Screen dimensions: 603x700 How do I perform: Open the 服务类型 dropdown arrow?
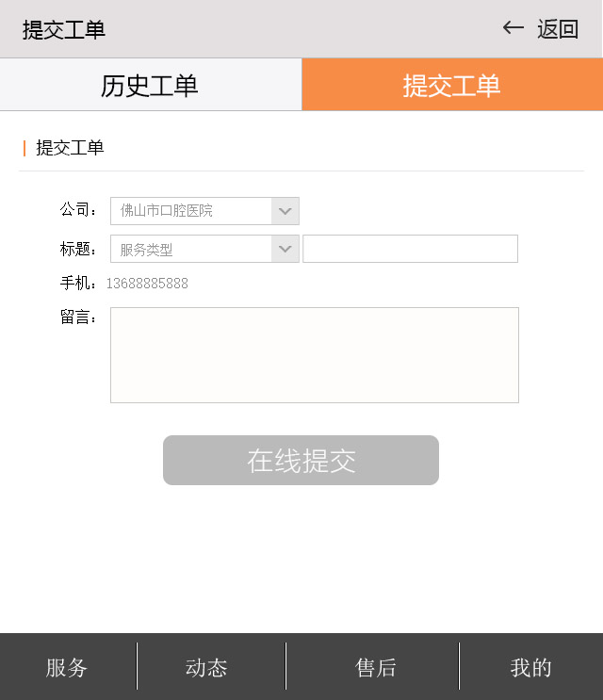pyautogui.click(x=285, y=249)
